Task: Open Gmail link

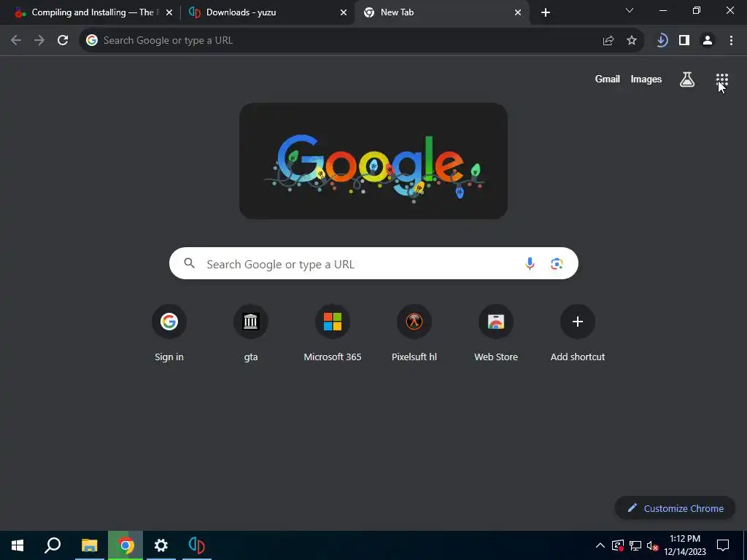Action: pos(608,79)
